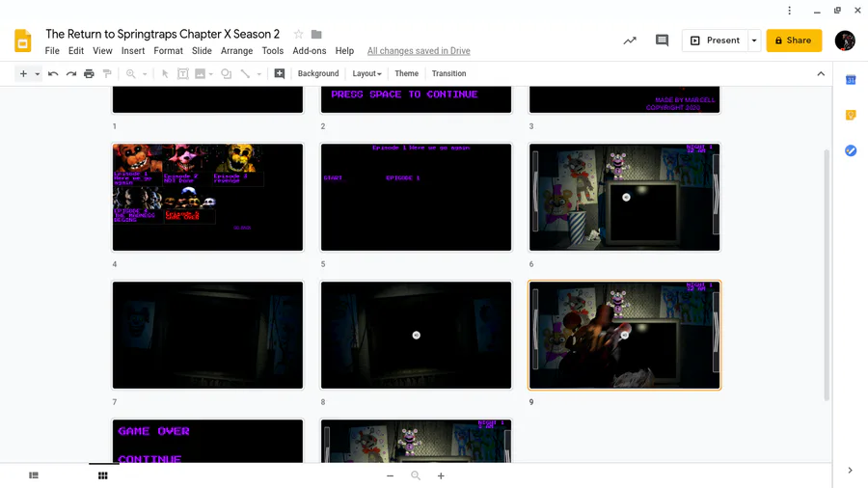The width and height of the screenshot is (868, 488).
Task: Select the line tool
Action: 245,73
